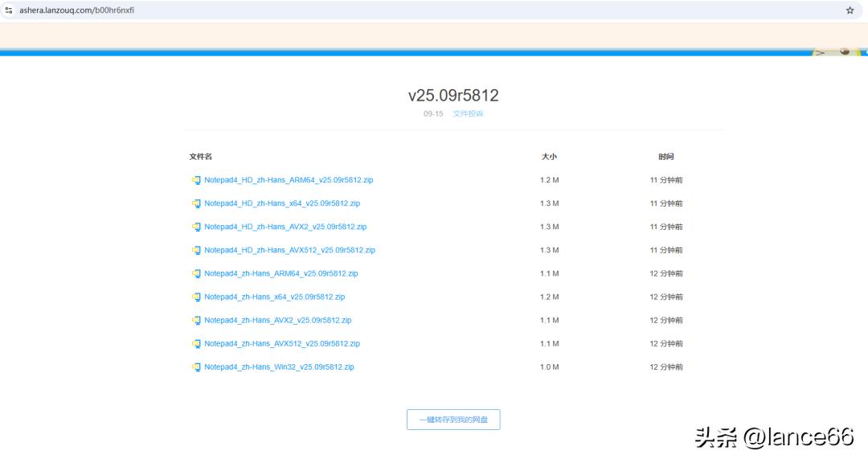
Task: Click 12 分钟前 time of Notepad4_zh-Hans_AVX2 file
Action: tap(666, 320)
